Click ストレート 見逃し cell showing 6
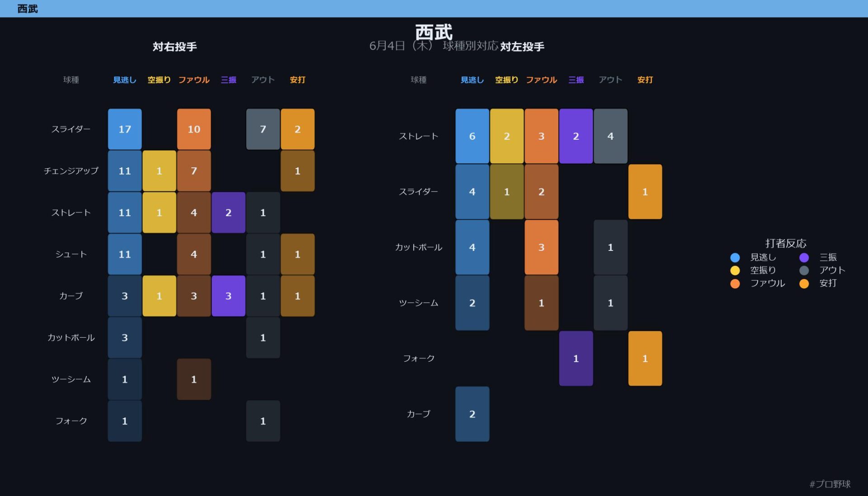Screen dimensions: 868x496 click(x=472, y=136)
